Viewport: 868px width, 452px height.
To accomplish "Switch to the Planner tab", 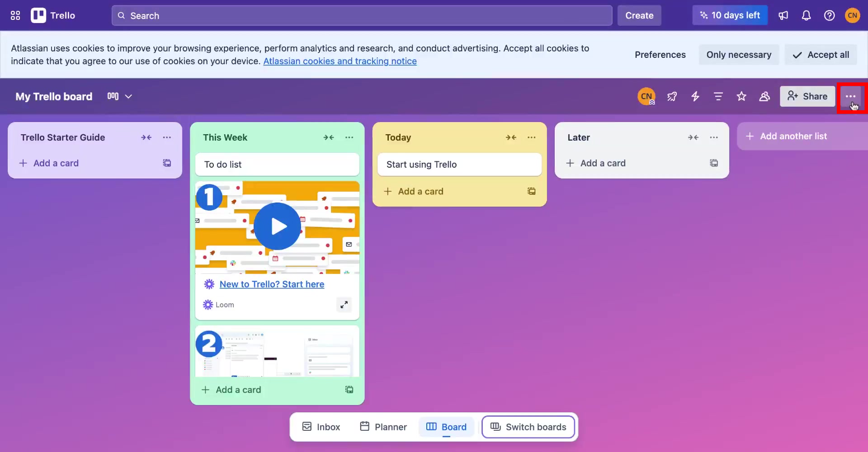I will 382,427.
